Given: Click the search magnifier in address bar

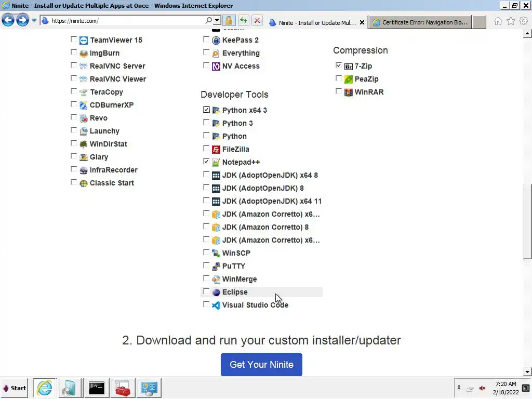Looking at the screenshot, I should 209,21.
